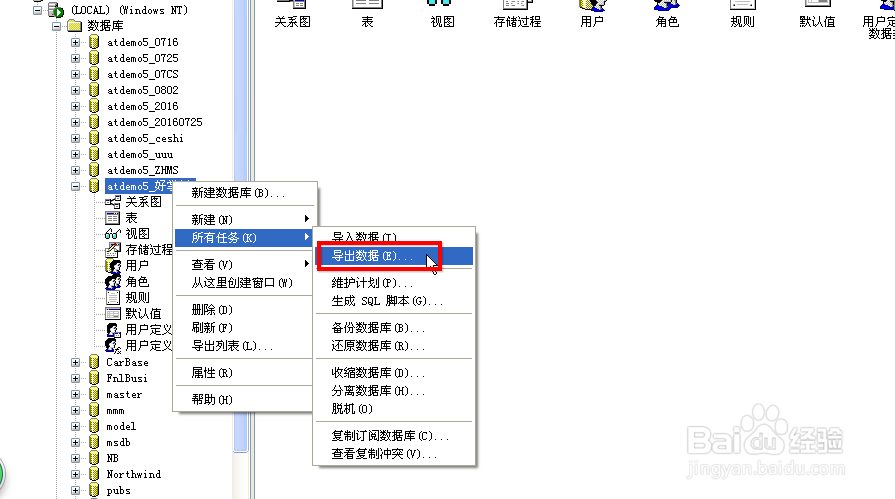Choose 删除(D) in context menu
Image resolution: width=895 pixels, height=499 pixels.
coord(244,309)
